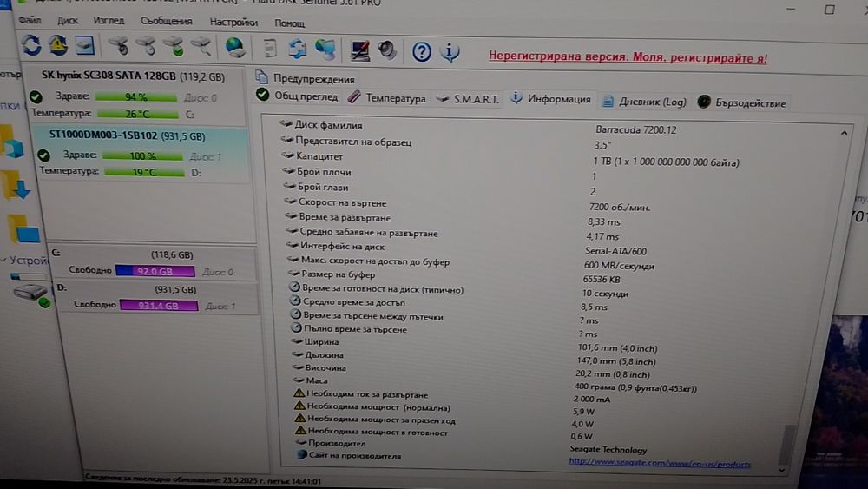Screen dimensions: 868x489
Task: Open the Съобщения menu
Action: (x=166, y=21)
